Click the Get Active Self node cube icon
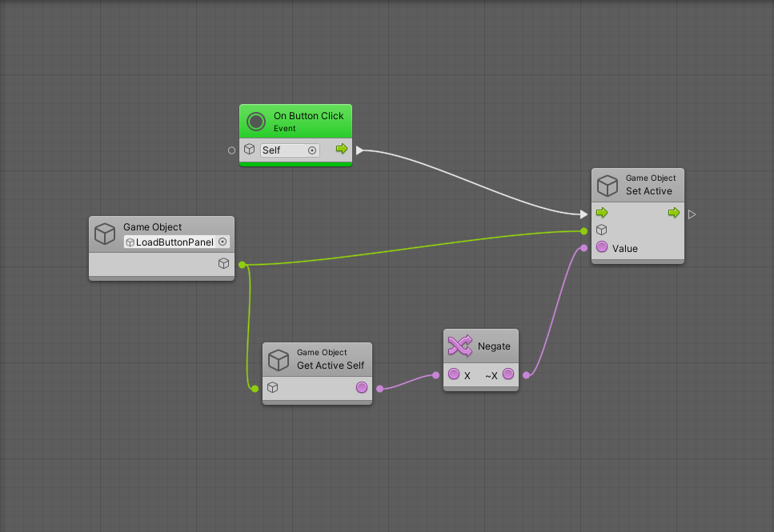This screenshot has height=532, width=774. point(279,360)
